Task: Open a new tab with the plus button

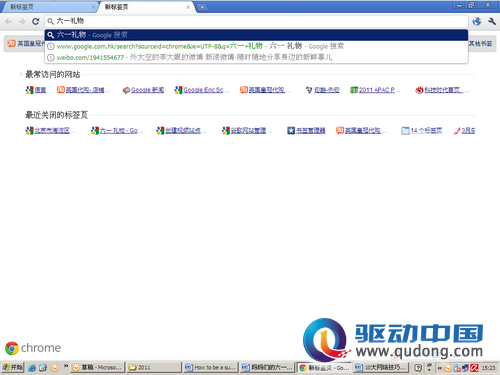Action: [202, 7]
